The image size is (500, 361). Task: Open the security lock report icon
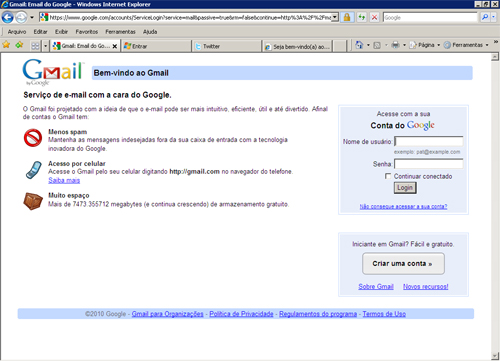(x=347, y=17)
